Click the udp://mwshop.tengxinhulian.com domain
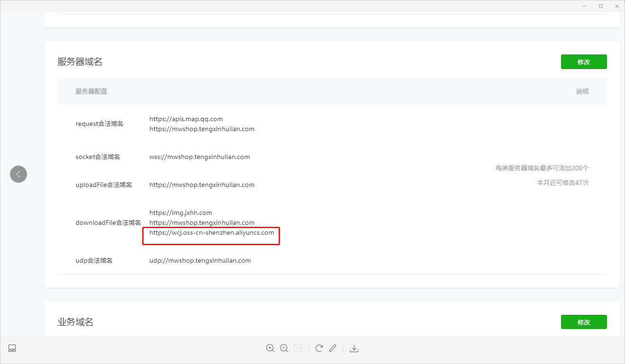Image resolution: width=625 pixels, height=364 pixels. click(200, 260)
